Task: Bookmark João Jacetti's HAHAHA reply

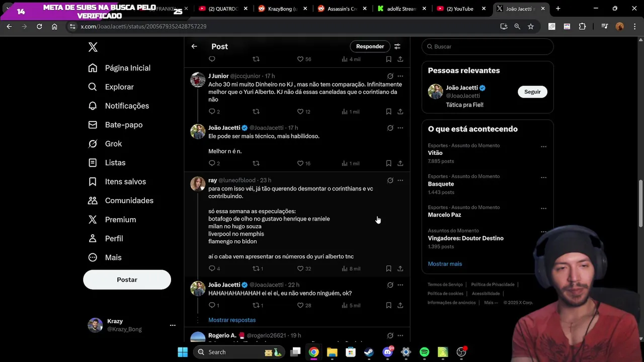Action: (x=388, y=305)
